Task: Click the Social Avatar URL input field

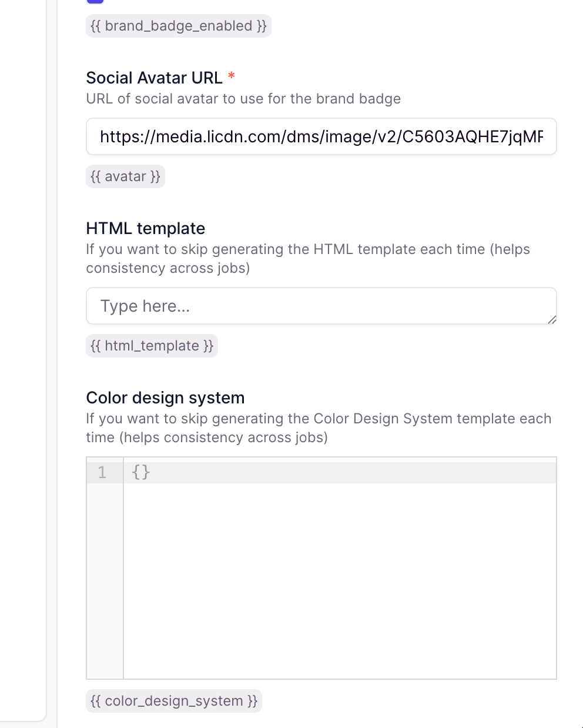Action: pyautogui.click(x=321, y=136)
